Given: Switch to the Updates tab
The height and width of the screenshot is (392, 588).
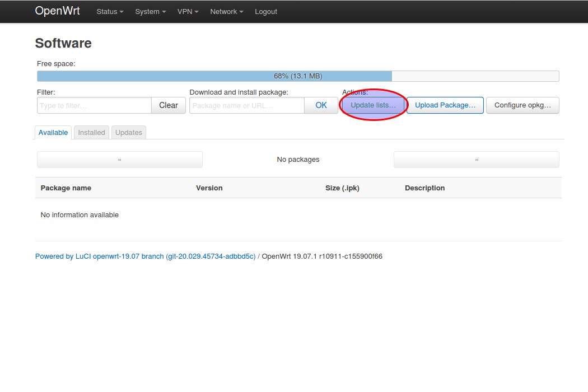Looking at the screenshot, I should [x=129, y=132].
